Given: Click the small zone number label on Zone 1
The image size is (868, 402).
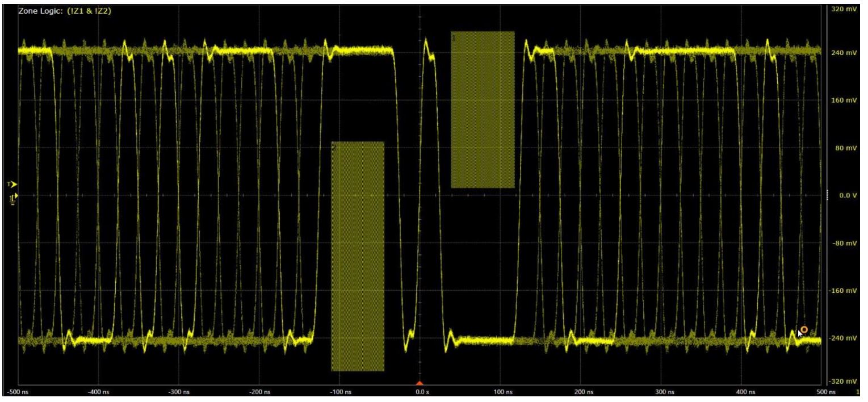Looking at the screenshot, I should [x=334, y=146].
